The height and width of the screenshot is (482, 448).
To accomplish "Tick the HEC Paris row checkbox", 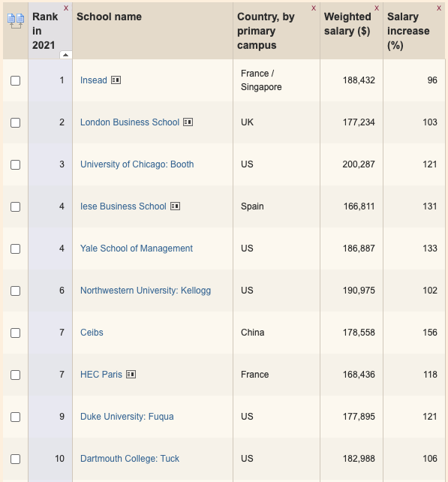I will pos(15,375).
